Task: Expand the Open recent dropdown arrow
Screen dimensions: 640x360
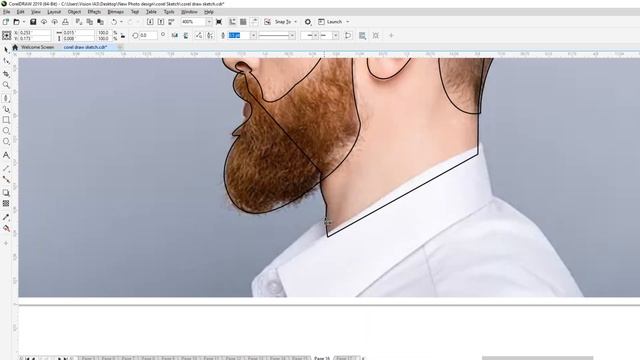Action: [x=24, y=22]
